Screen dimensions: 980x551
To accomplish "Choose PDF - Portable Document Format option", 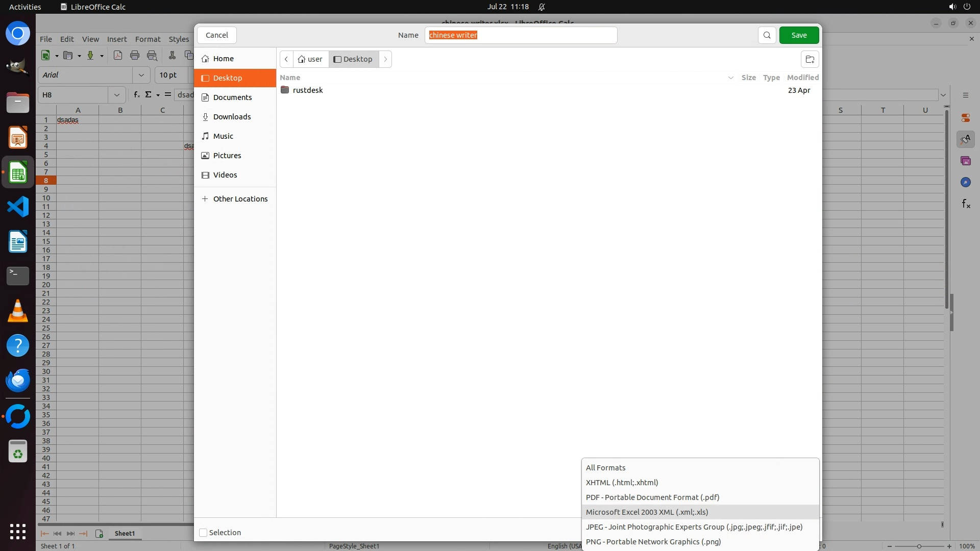I will [x=652, y=497].
